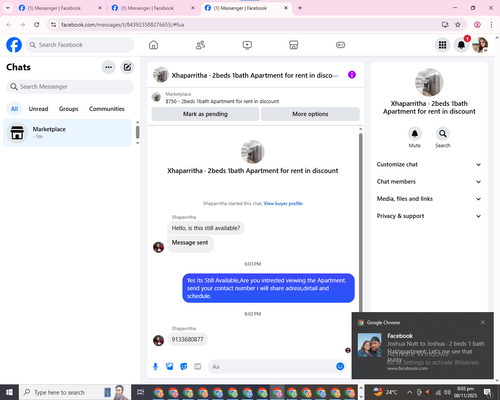This screenshot has height=400, width=500.
Task: Open the Facebook menu grid icon
Action: pyautogui.click(x=442, y=45)
